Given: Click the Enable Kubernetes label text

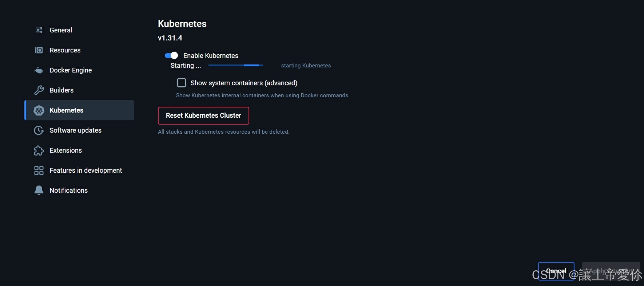Looking at the screenshot, I should [x=211, y=56].
